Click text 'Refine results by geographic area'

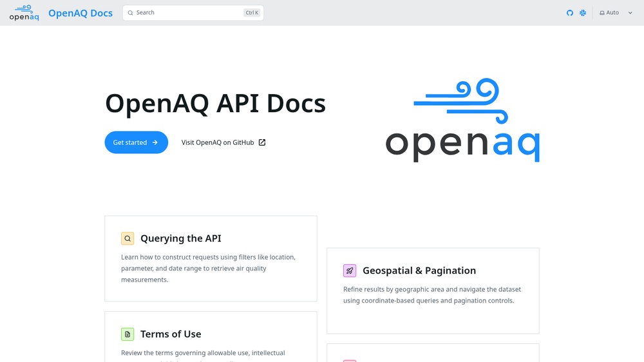394,289
